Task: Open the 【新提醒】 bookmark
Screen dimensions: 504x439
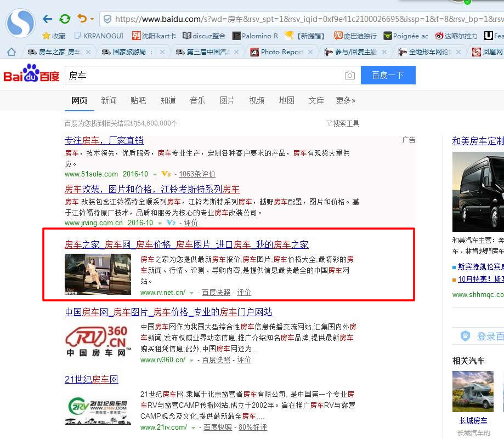Action: (305, 36)
